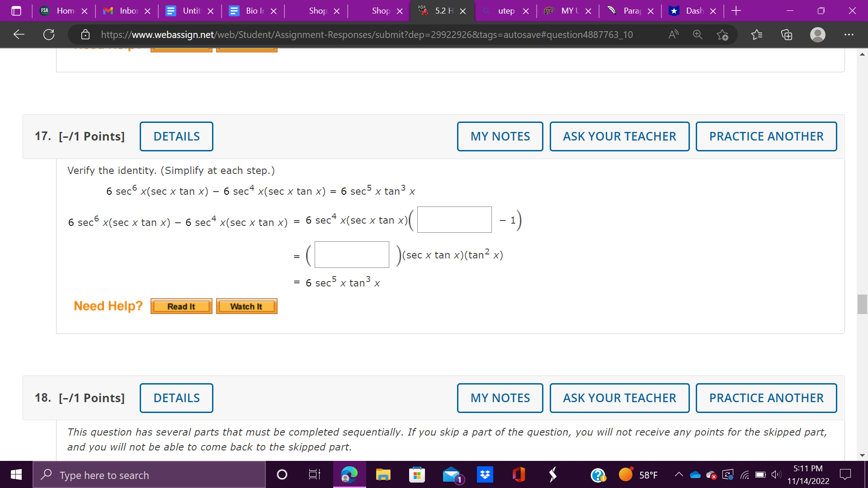
Task: Click the site security lock icon
Action: click(85, 34)
